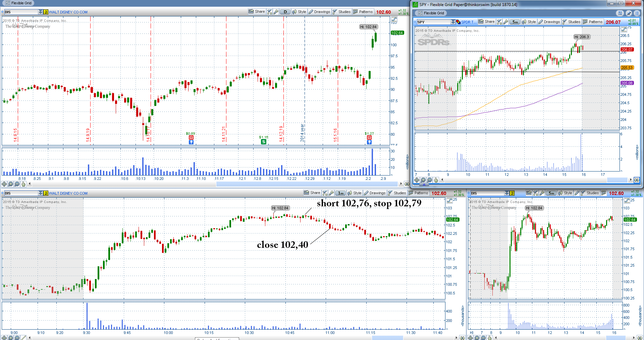Open Style menu on bottom-right DIS 5m chart
This screenshot has height=340, width=644.
click(565, 193)
